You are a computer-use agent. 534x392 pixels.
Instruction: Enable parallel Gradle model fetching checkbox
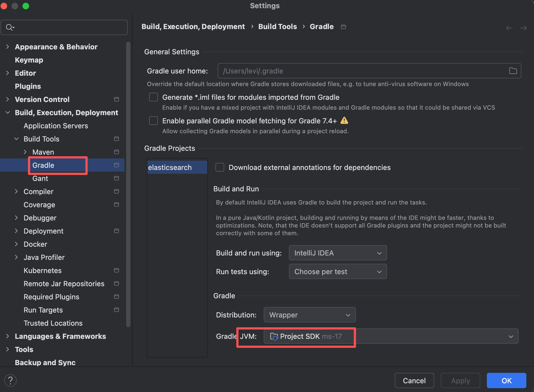tap(154, 121)
